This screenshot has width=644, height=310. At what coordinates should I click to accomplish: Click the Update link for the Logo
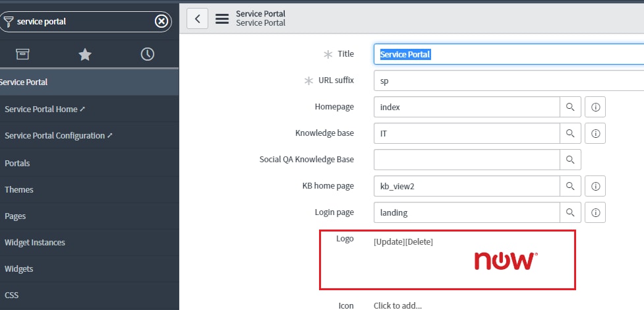(389, 242)
